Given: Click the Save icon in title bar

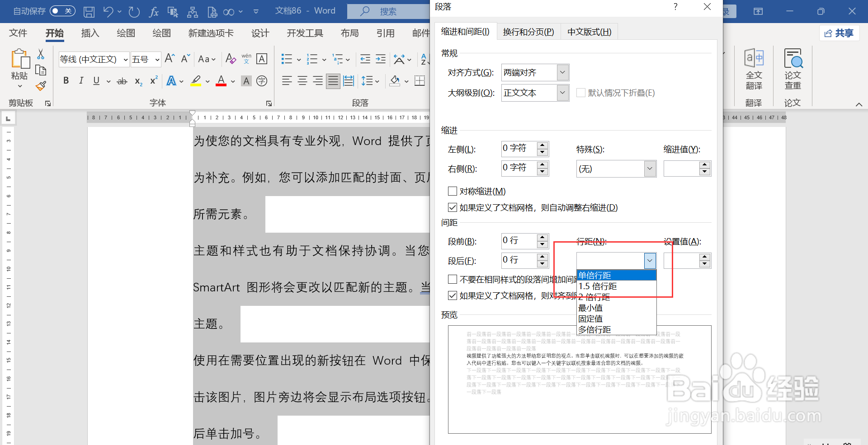Looking at the screenshot, I should tap(89, 12).
